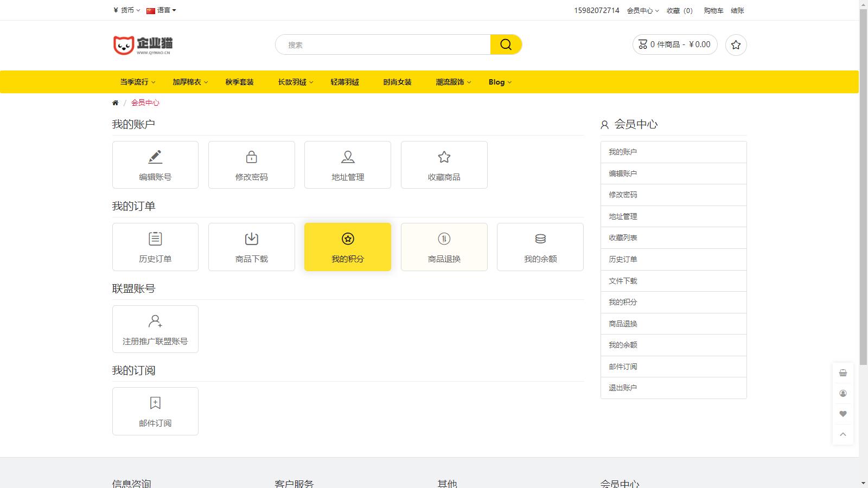Open my balance via the coins icon
Image resolution: width=868 pixels, height=488 pixels.
[x=540, y=239]
